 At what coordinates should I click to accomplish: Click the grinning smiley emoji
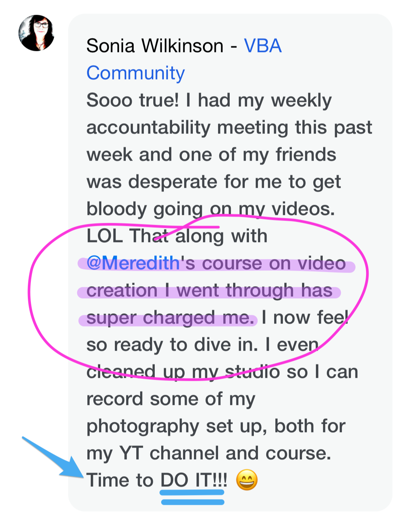coord(247,480)
